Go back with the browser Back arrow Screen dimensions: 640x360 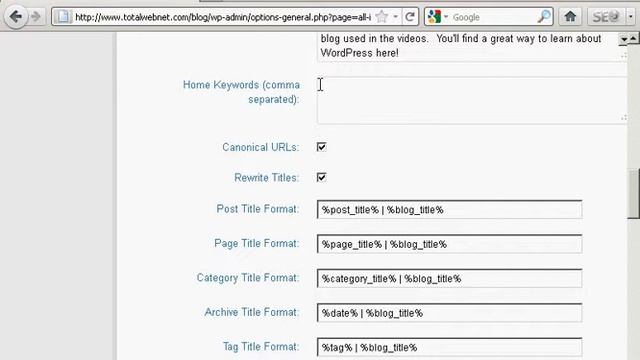16,17
